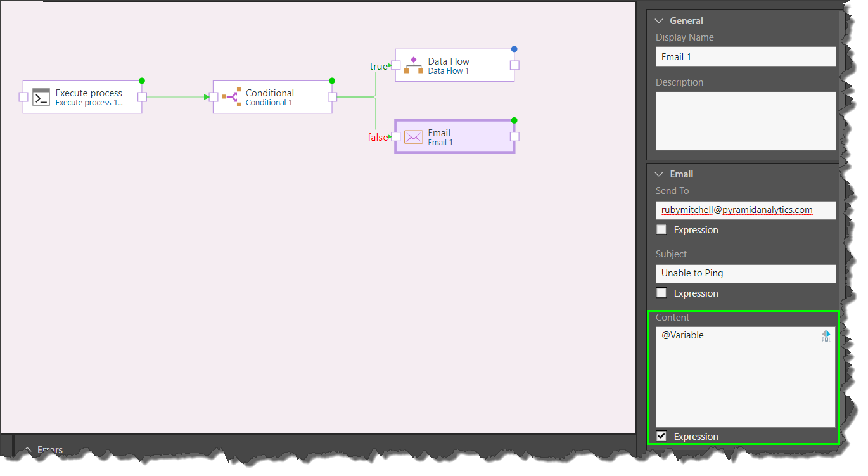The image size is (868, 476).
Task: Click the Subject text field
Action: point(746,273)
